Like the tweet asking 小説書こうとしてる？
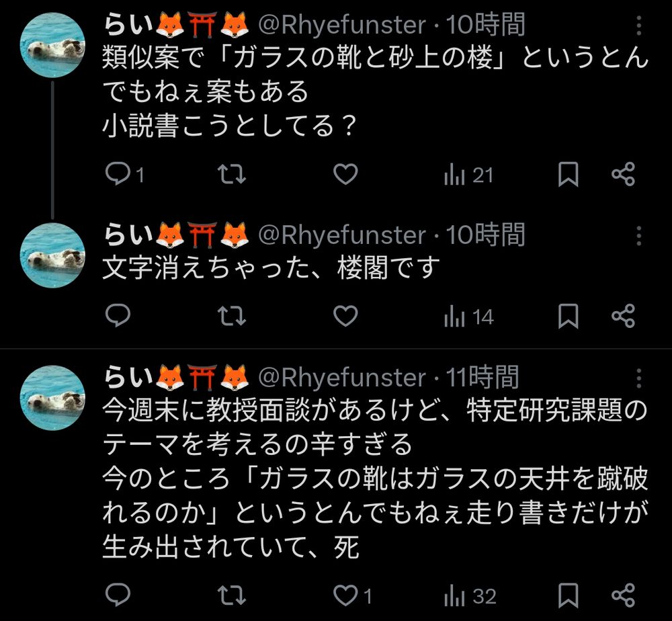The image size is (672, 621). tap(345, 175)
